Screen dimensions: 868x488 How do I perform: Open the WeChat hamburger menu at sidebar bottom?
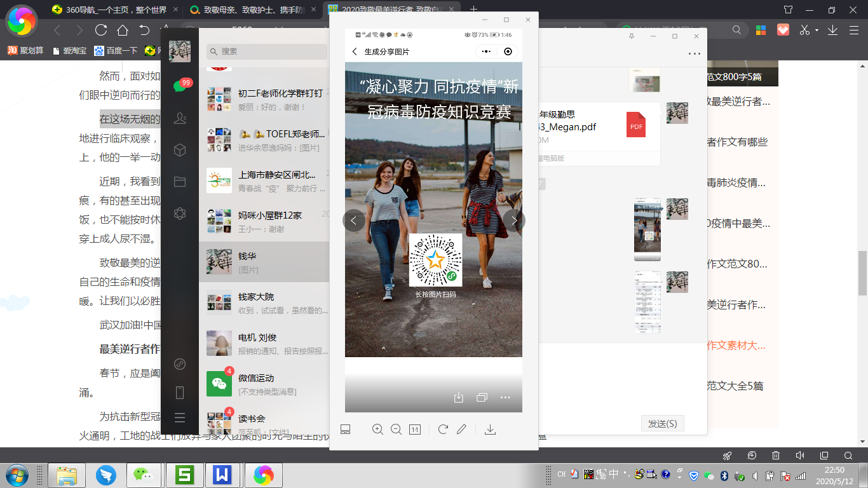tap(180, 417)
